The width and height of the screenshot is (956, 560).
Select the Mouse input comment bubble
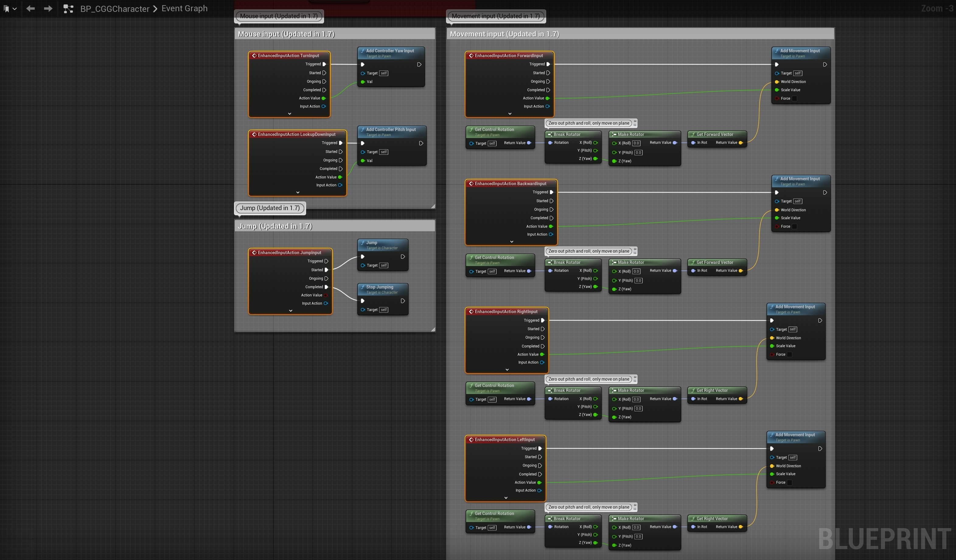279,16
